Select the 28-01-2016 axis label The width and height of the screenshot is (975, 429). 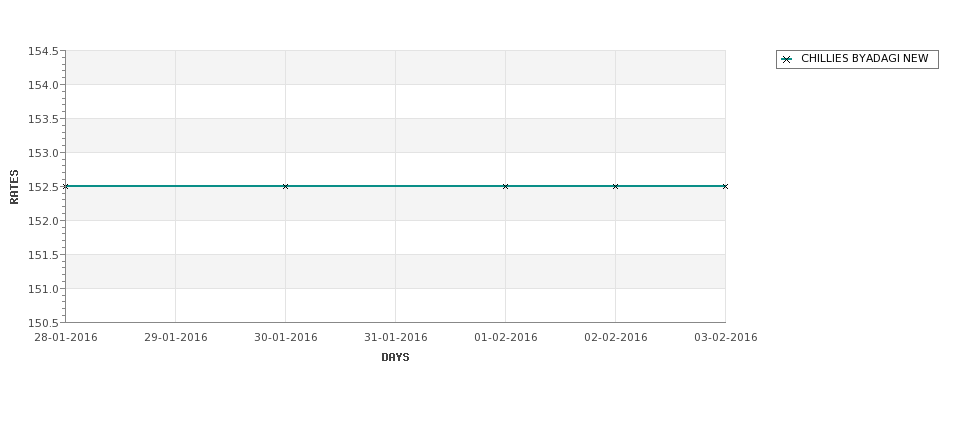pyautogui.click(x=66, y=338)
